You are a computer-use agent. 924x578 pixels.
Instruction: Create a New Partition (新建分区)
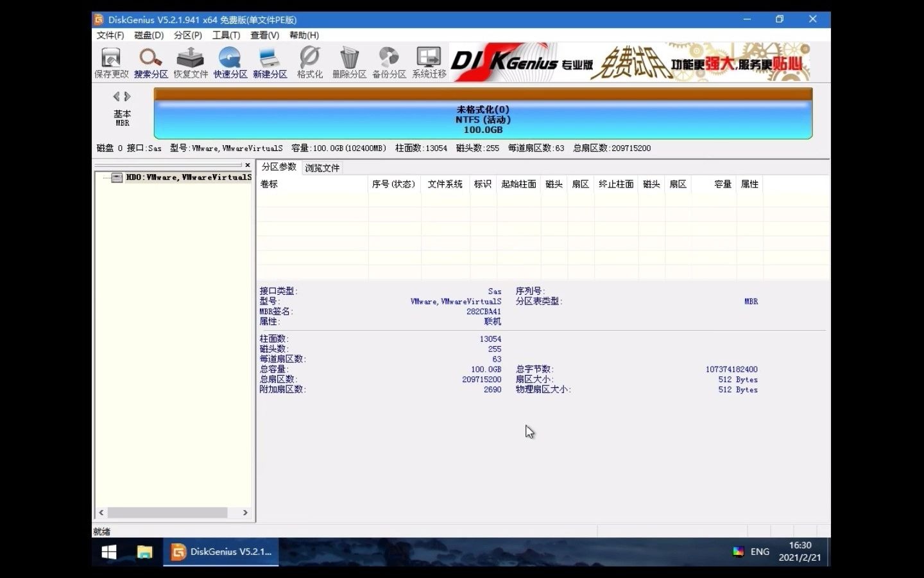[269, 62]
